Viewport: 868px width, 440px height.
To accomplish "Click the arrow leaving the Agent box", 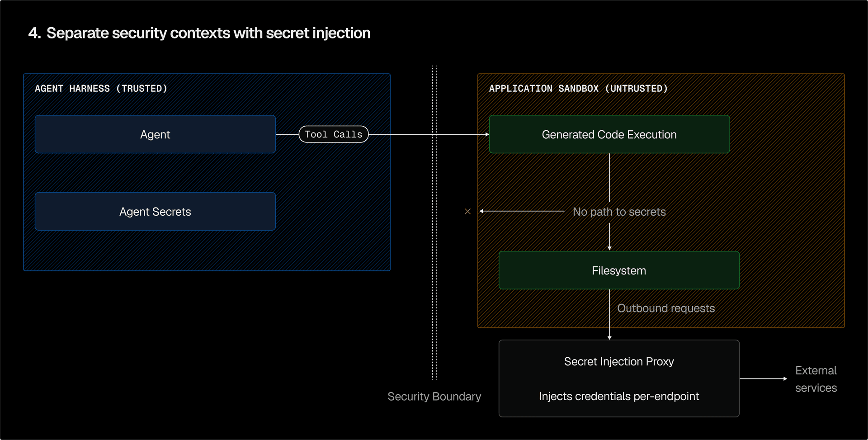I will 287,134.
